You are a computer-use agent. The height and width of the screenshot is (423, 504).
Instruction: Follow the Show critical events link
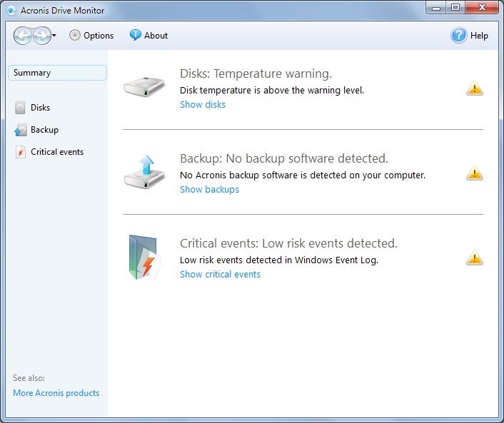pyautogui.click(x=220, y=275)
